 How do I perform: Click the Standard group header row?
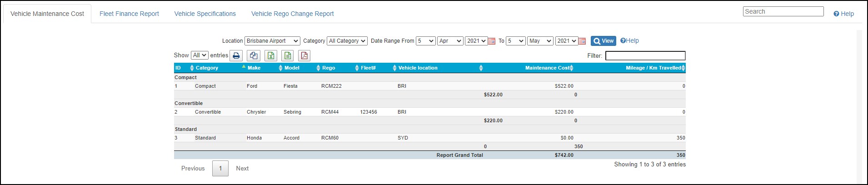pyautogui.click(x=429, y=129)
